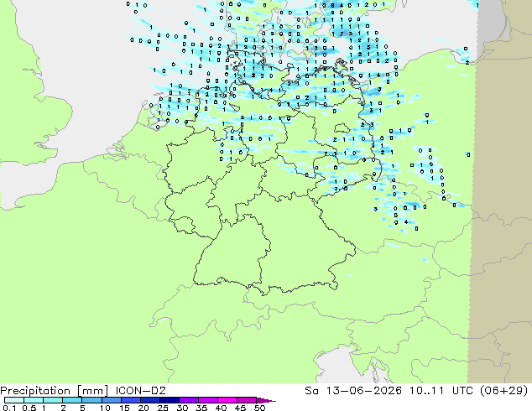Click the '[mm]' unit label
Viewport: 532px width, 411px height.
click(92, 391)
